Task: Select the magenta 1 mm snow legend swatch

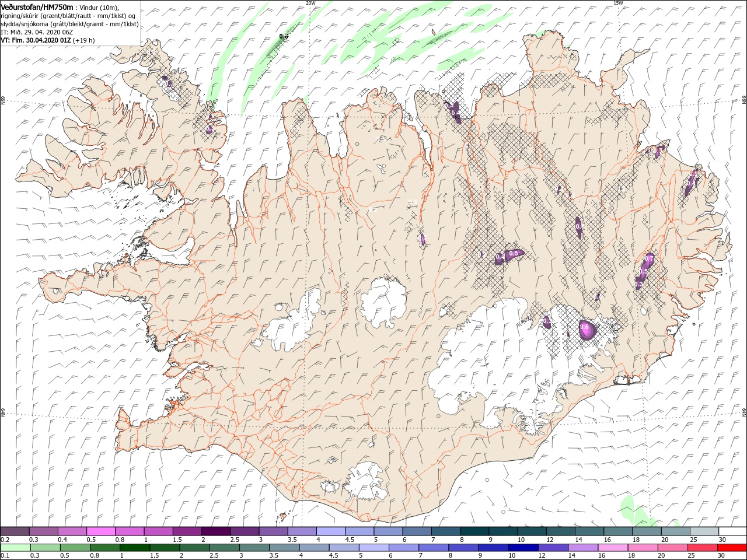Action: pos(158,531)
